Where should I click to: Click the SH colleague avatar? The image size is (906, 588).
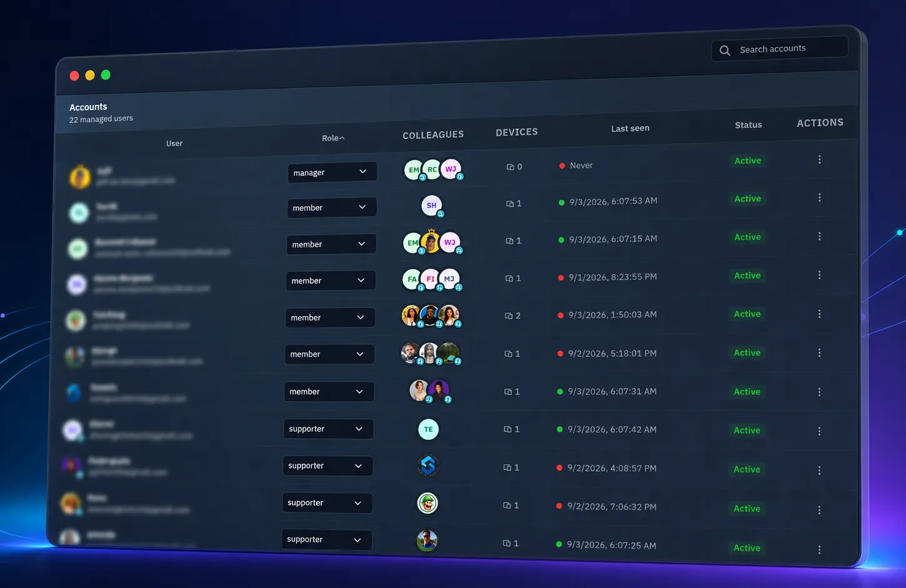click(x=431, y=205)
